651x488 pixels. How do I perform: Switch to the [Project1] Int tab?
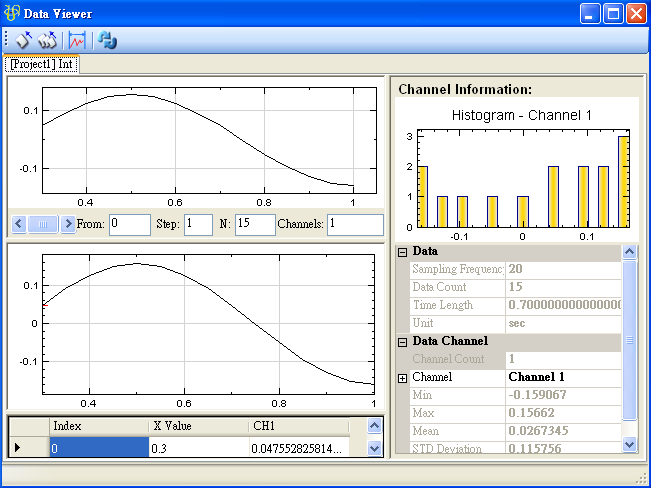pos(41,64)
